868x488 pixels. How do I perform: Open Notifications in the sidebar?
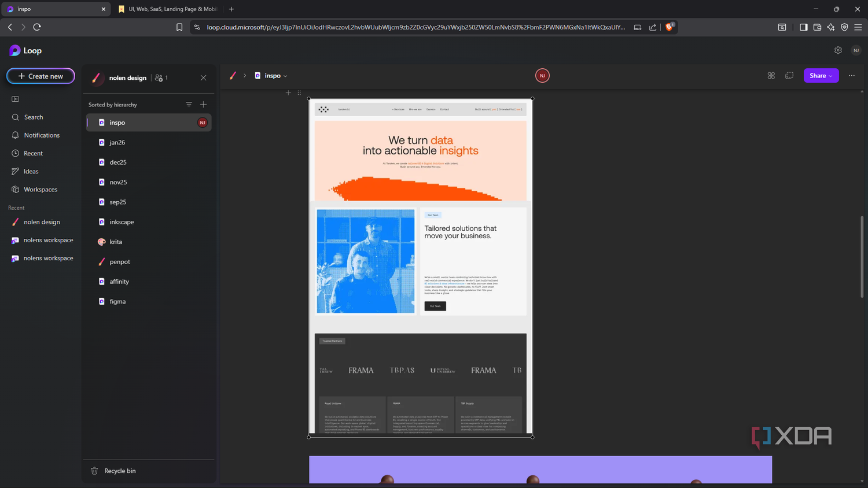coord(42,135)
